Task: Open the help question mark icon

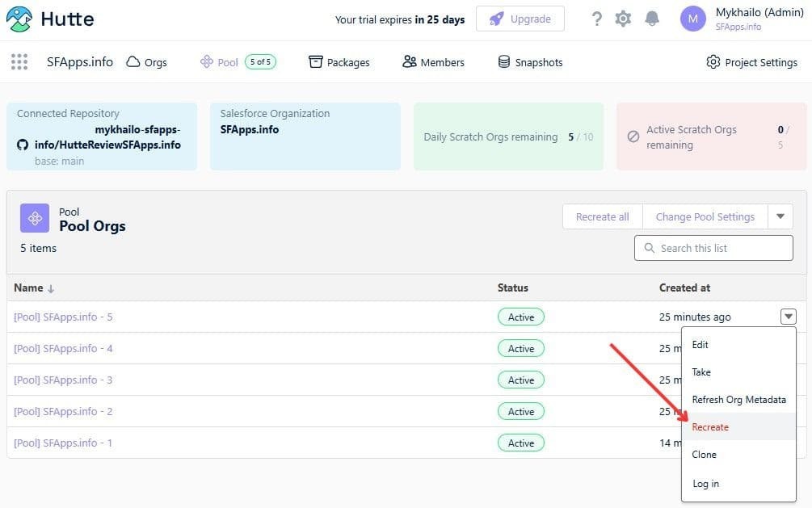Action: [x=596, y=19]
